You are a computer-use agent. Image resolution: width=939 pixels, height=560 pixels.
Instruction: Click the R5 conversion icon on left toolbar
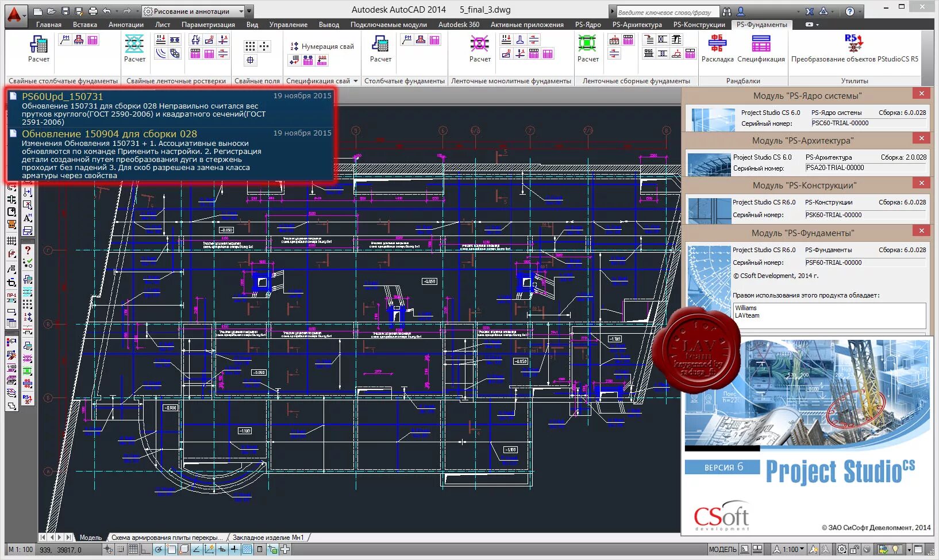[x=27, y=398]
